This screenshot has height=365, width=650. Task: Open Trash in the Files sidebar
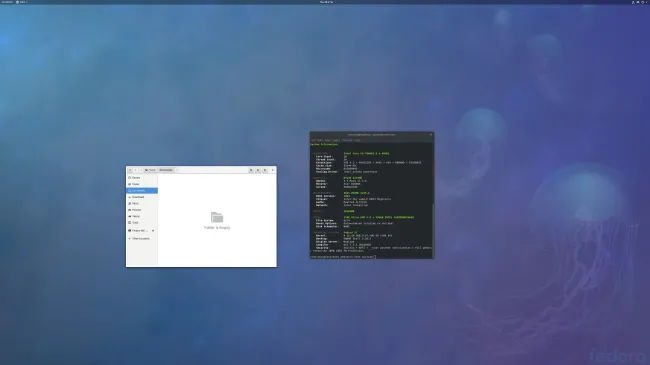141,223
